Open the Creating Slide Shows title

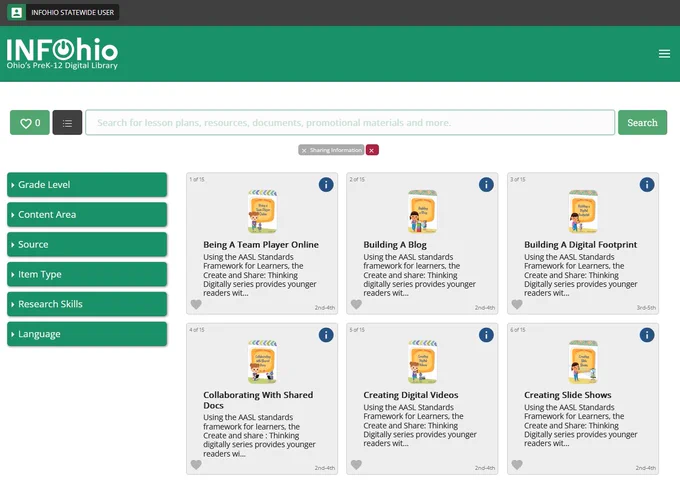(x=568, y=395)
